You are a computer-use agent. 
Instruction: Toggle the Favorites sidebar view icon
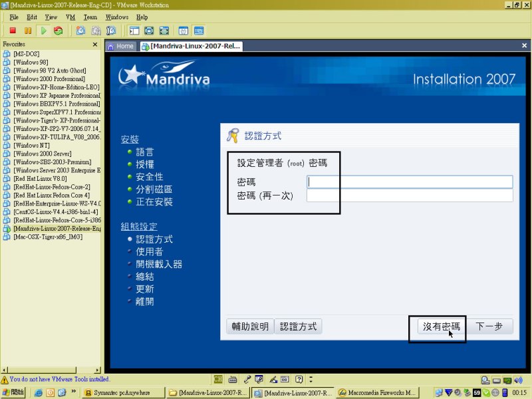pos(134,31)
